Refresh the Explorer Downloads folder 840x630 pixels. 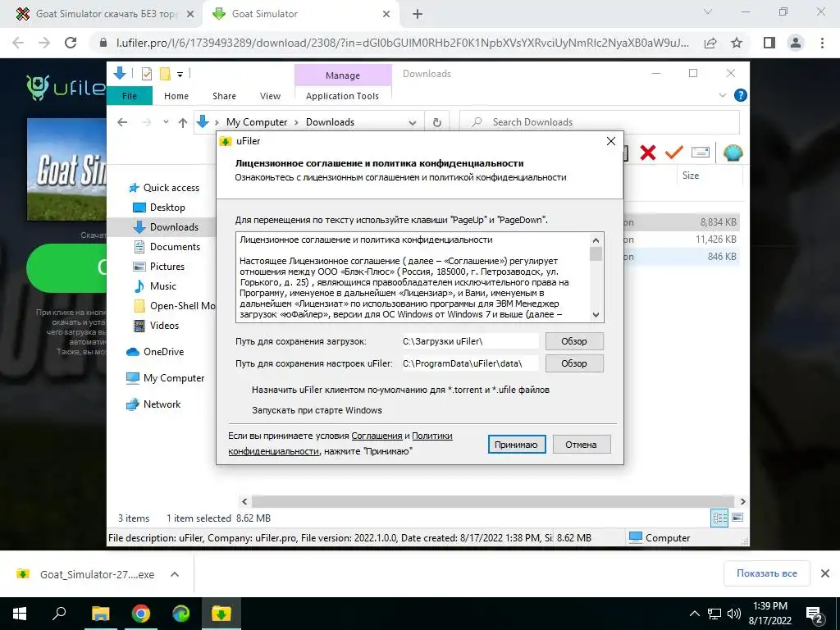[437, 122]
